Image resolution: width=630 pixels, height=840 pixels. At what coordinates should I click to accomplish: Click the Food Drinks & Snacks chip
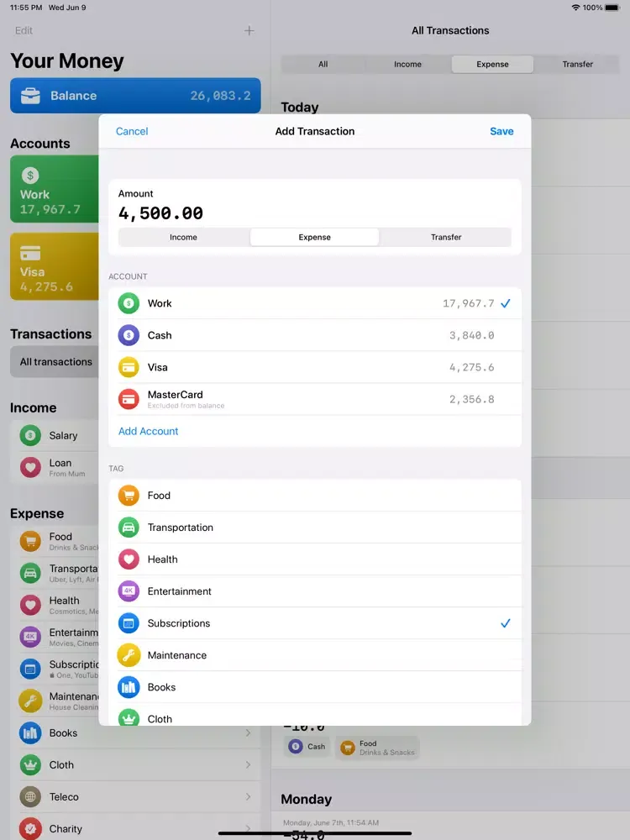coord(378,748)
